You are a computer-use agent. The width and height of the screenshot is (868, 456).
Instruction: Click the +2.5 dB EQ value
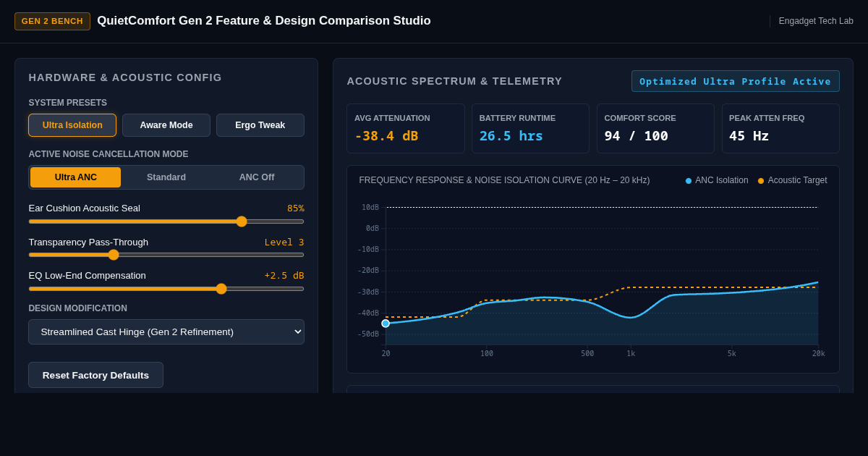(x=284, y=276)
